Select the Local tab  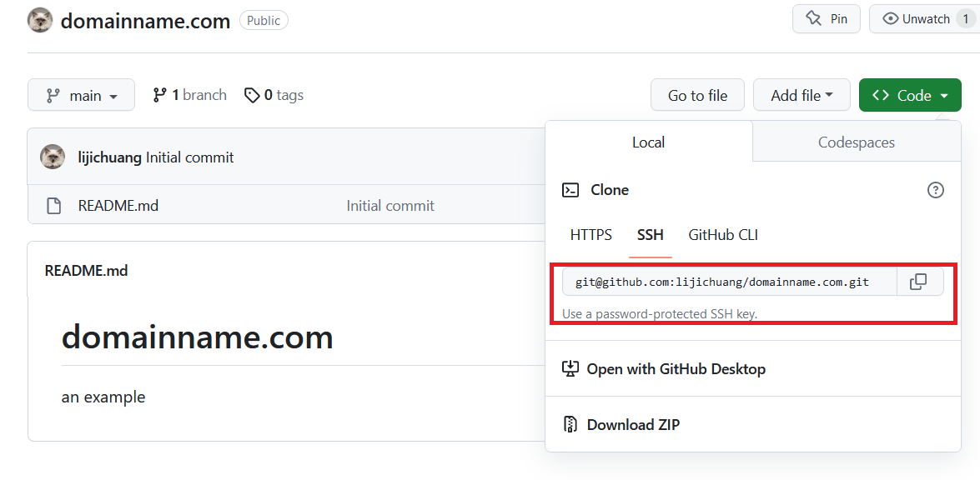coord(648,142)
